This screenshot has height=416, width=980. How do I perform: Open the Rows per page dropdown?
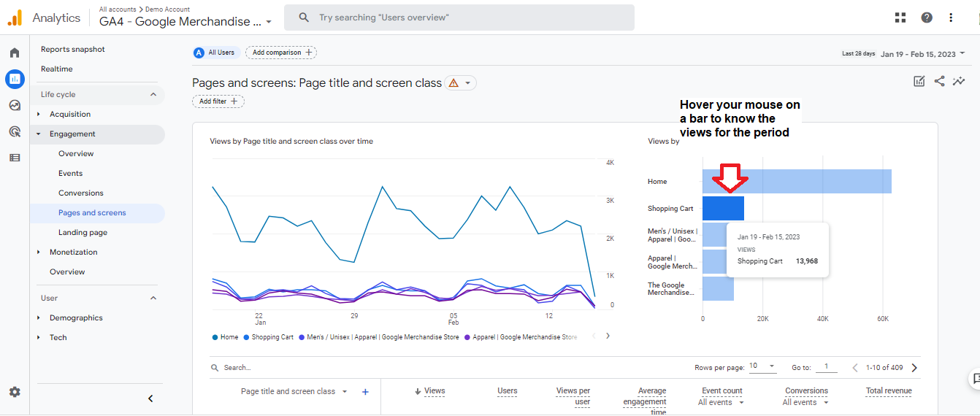762,366
